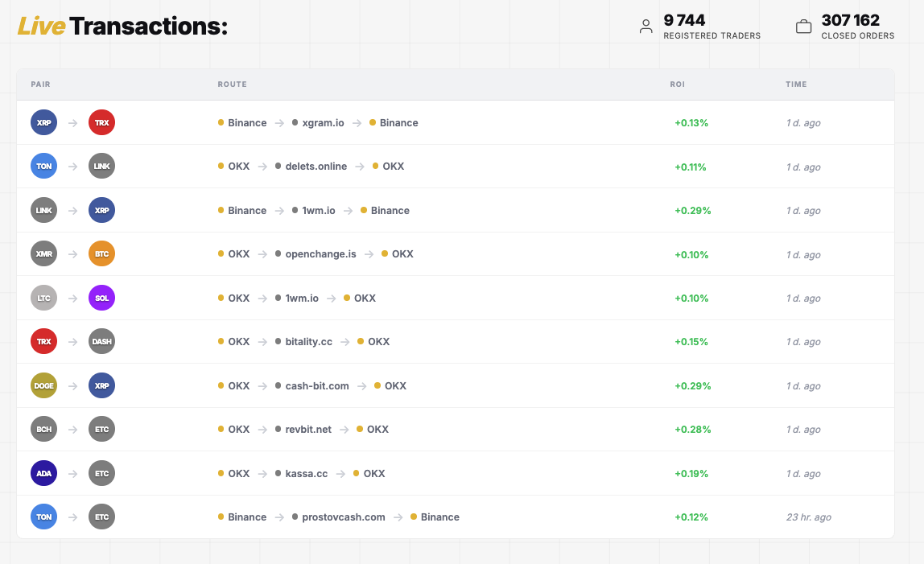Open the delets.online exchange name
Viewport: 924px width, 564px height.
click(316, 167)
